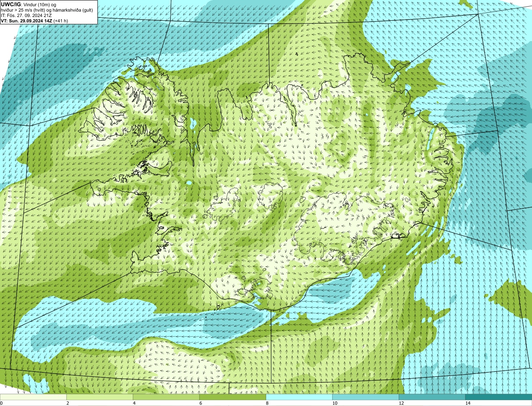Select the 2–4 m/s light green scale segment

point(100,397)
